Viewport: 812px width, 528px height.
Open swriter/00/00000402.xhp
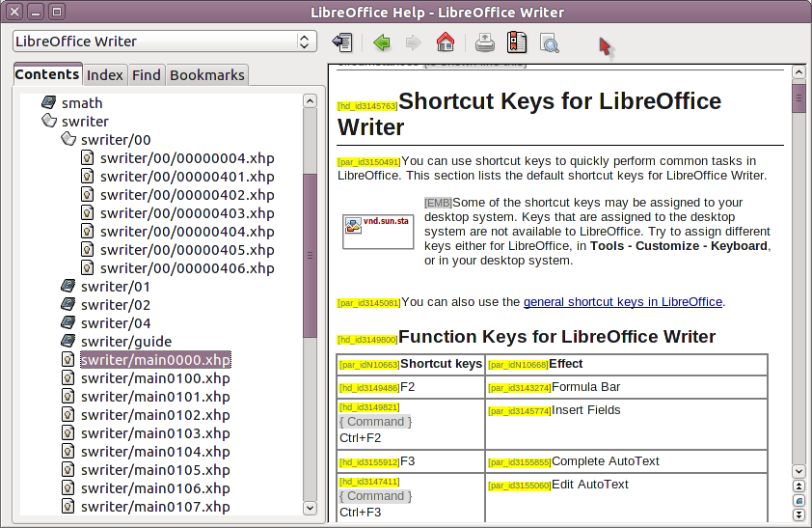(187, 195)
